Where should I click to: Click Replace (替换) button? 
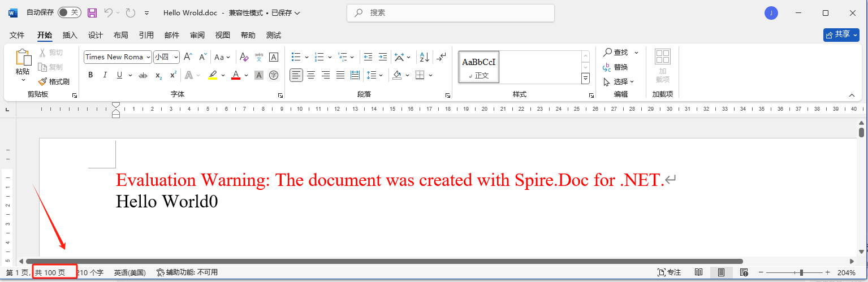pos(616,67)
